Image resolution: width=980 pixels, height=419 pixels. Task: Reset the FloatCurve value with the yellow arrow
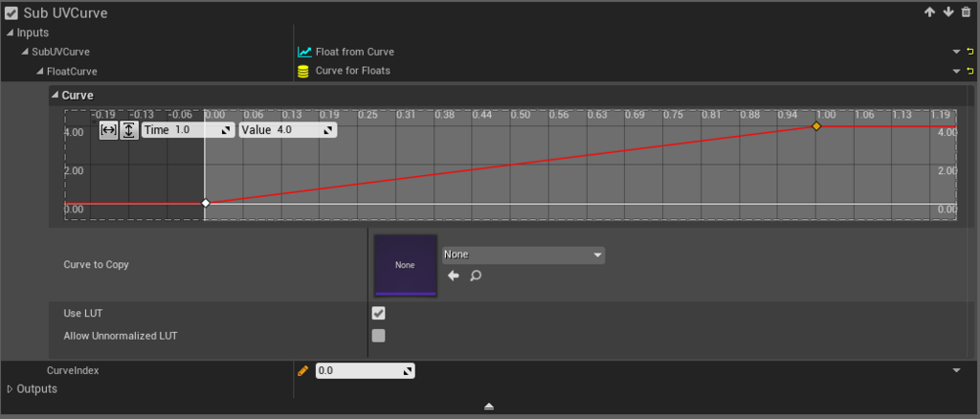[x=970, y=71]
